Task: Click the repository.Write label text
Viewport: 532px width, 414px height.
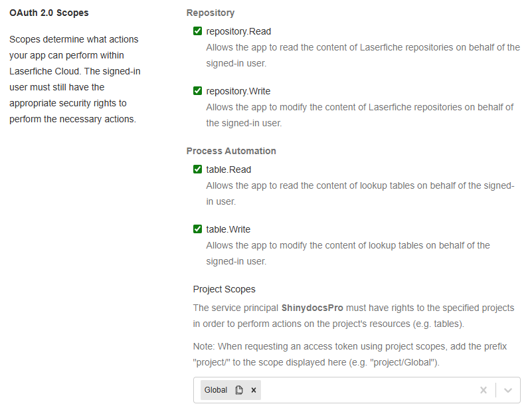Action: (x=238, y=91)
